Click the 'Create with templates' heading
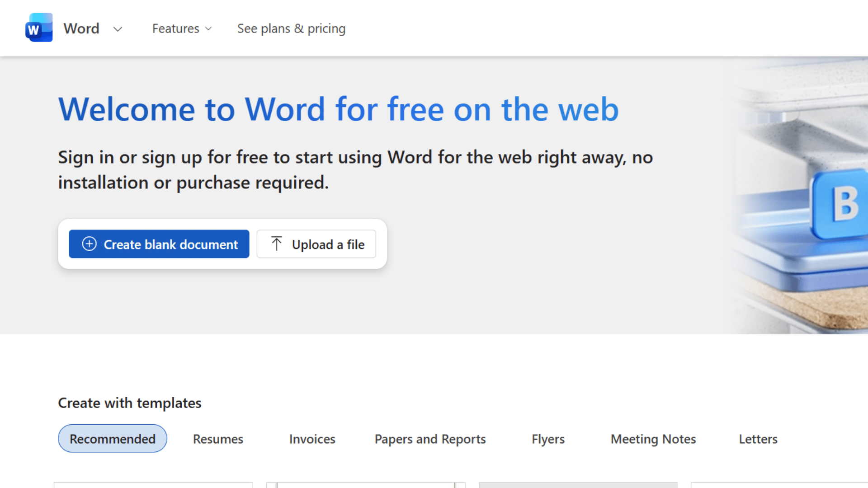This screenshot has height=488, width=868. (x=130, y=403)
